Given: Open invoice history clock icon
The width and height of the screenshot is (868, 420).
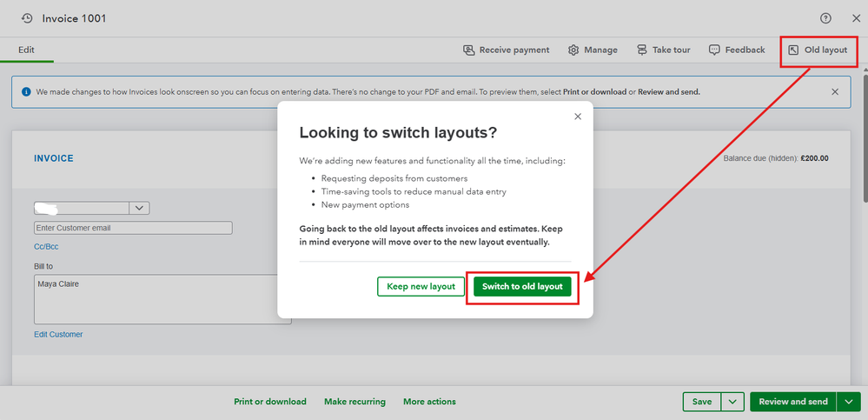Looking at the screenshot, I should 27,19.
